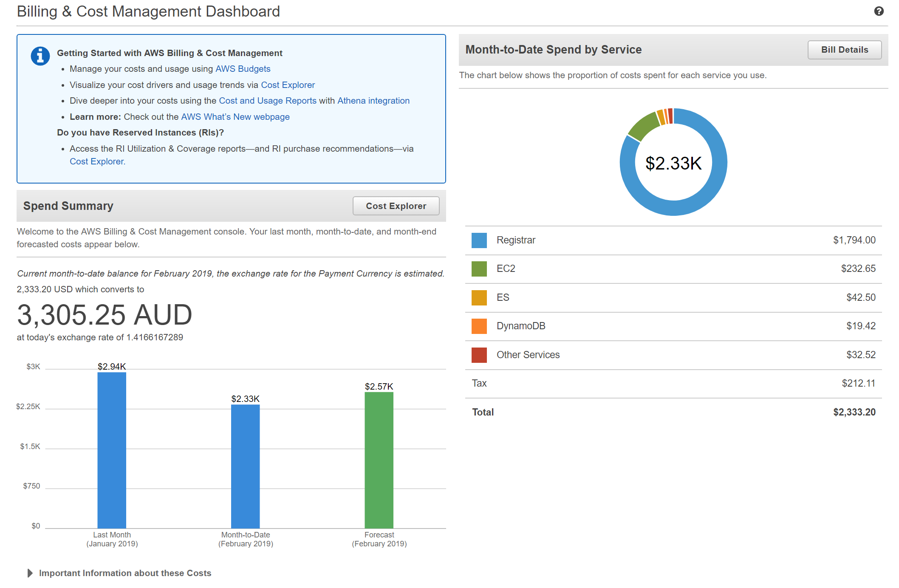
Task: Click the $32.52 Other Services amount
Action: 861,355
